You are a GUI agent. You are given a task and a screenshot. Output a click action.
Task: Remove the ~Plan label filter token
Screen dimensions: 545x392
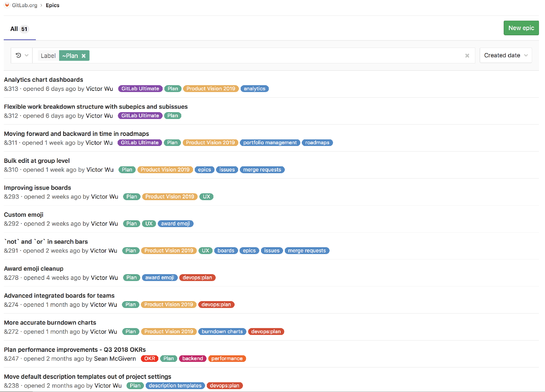83,56
